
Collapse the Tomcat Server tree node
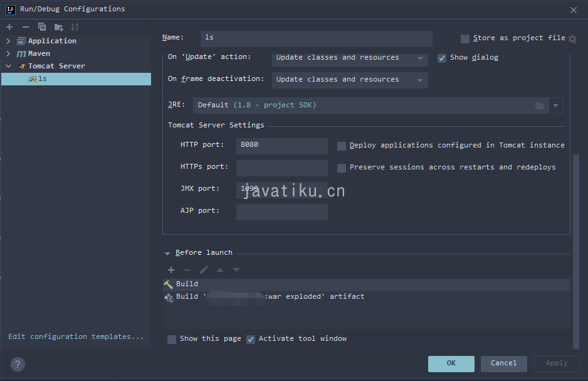click(8, 66)
